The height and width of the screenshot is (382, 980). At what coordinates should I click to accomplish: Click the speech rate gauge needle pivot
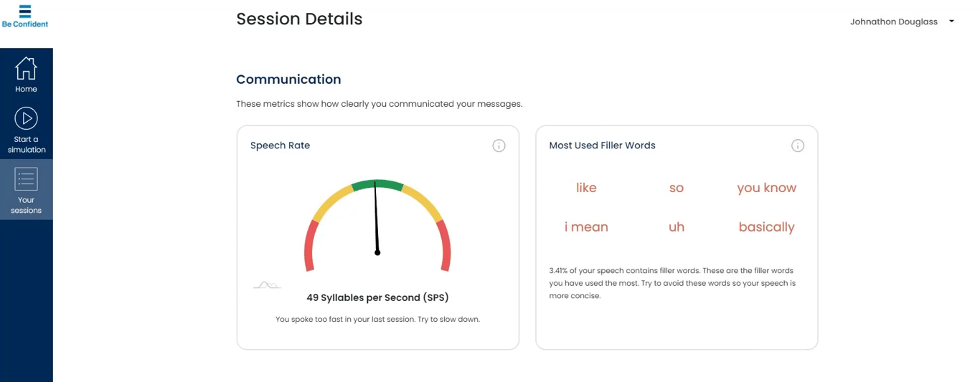pos(377,252)
